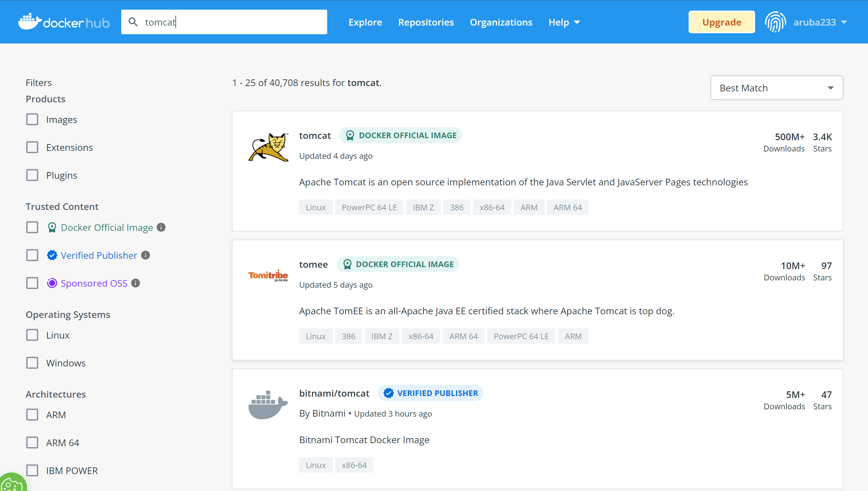This screenshot has width=868, height=491.
Task: Click the Upgrade button
Action: tap(721, 22)
